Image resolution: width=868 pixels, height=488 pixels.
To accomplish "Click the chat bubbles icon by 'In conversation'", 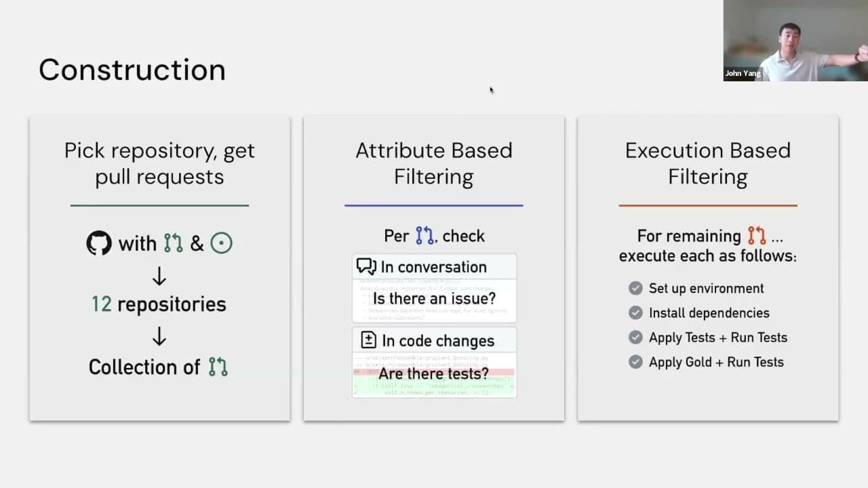I will 366,266.
